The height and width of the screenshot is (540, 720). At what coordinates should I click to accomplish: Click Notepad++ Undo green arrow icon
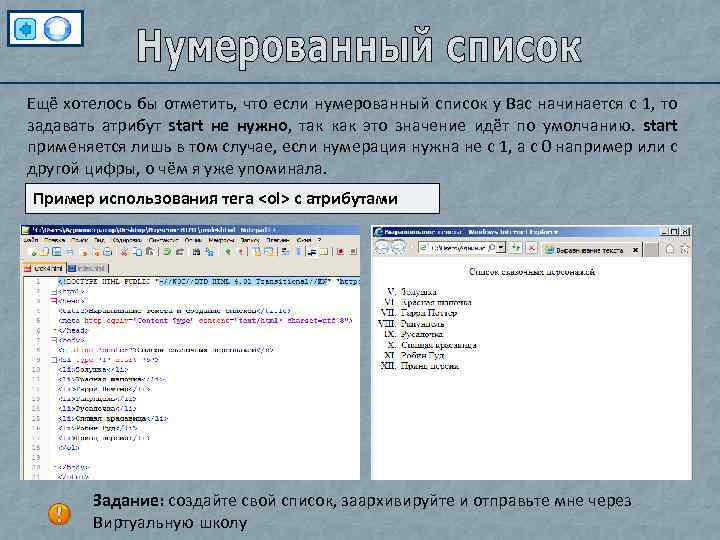tap(167, 252)
